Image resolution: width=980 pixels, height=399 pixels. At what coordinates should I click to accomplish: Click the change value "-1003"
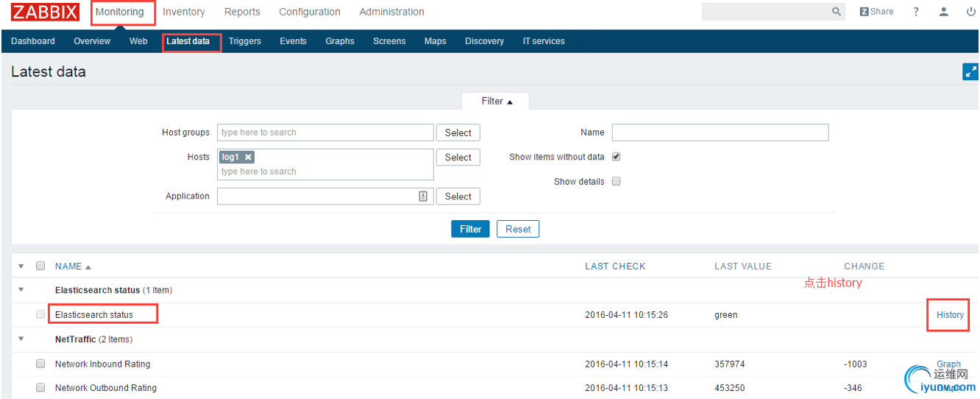pyautogui.click(x=856, y=364)
